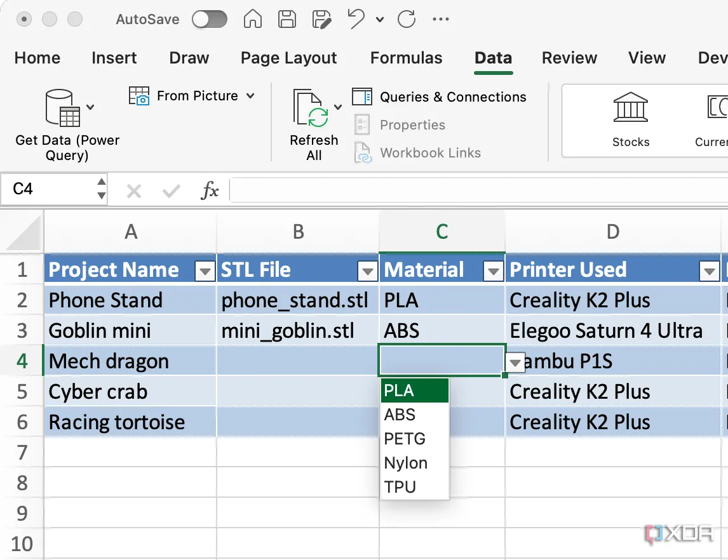Click the Get Data (Power Query) icon
Viewport: 728px width, 560px height.
click(63, 108)
